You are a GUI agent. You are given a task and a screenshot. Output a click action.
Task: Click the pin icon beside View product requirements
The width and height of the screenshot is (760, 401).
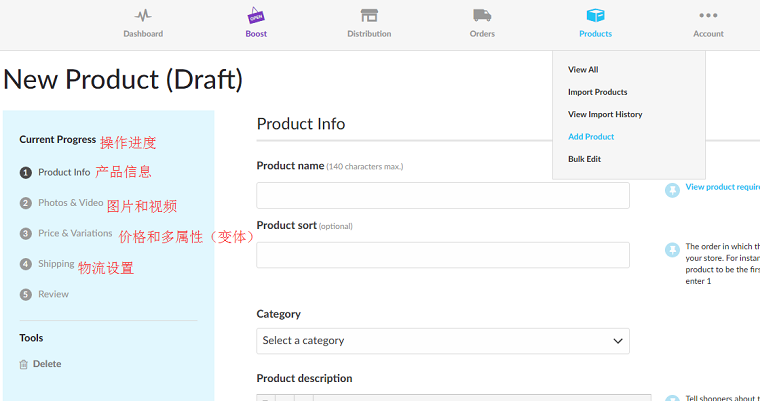(672, 190)
